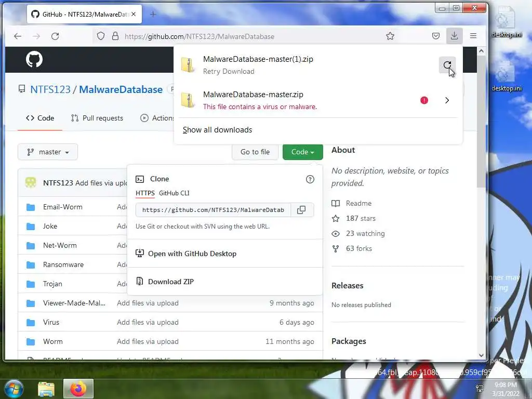
Task: Reload the GitHub page
Action: (55, 36)
